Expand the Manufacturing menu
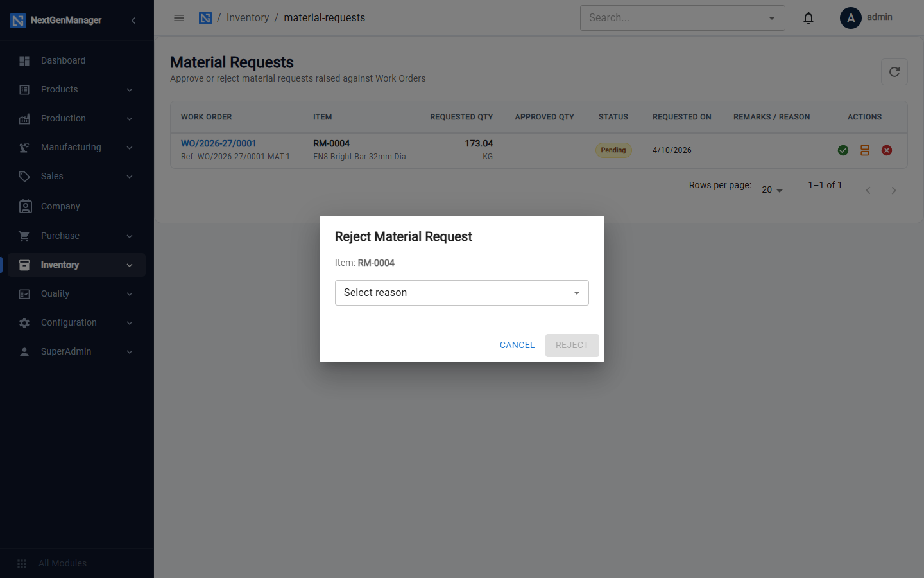This screenshot has width=924, height=578. (x=76, y=147)
